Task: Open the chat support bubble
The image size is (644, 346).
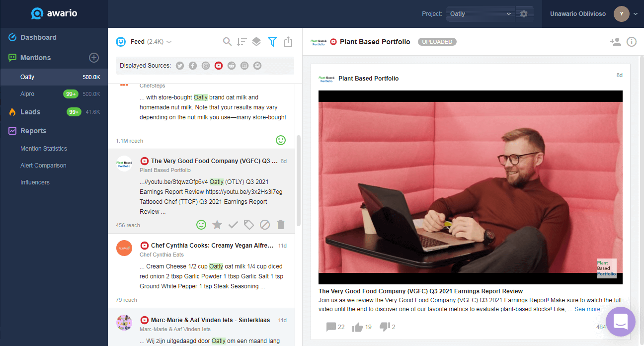Action: click(621, 322)
